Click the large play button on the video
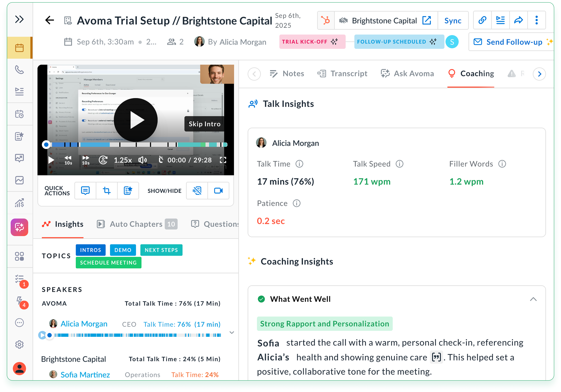 tap(136, 120)
